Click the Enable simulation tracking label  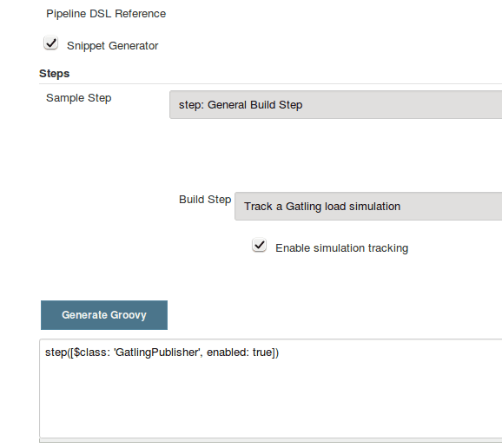[342, 248]
